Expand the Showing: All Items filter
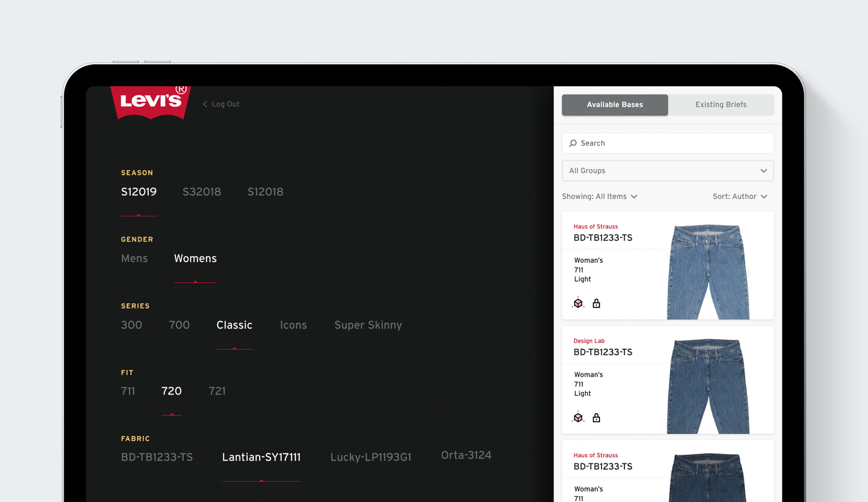The height and width of the screenshot is (502, 868). coord(599,196)
